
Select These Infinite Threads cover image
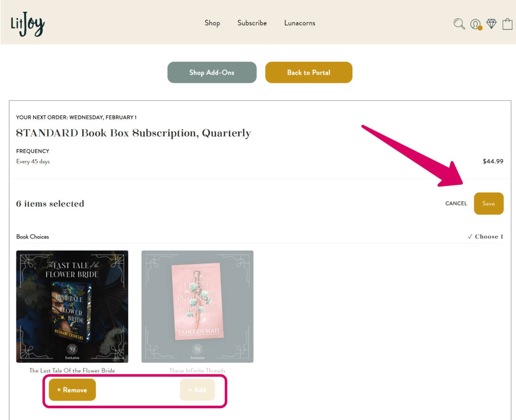198,306
